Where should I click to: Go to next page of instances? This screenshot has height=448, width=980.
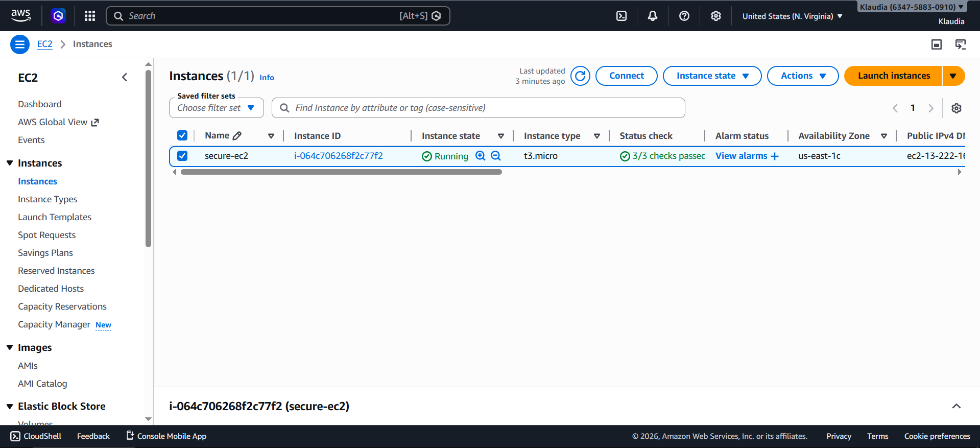931,108
